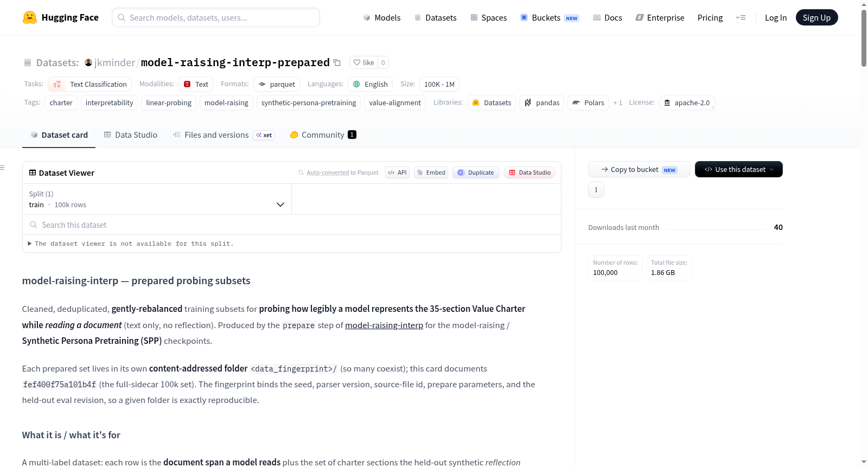Click the xet storage badge

(x=264, y=135)
